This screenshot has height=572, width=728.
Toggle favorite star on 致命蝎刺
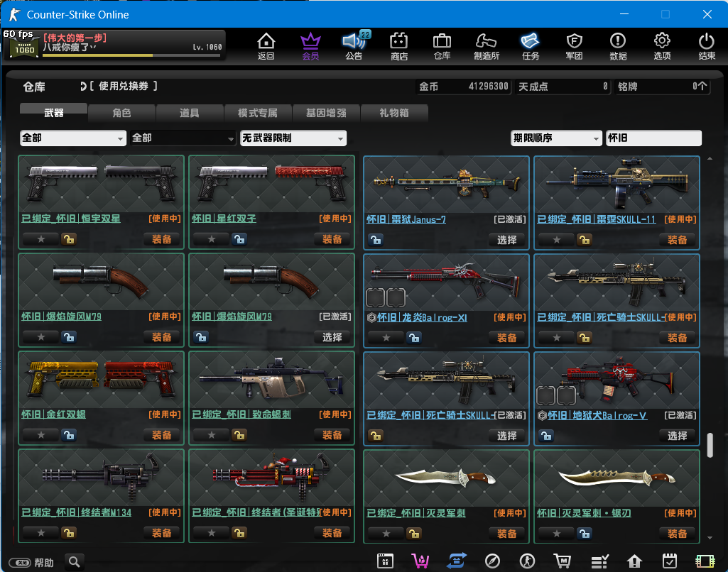click(211, 435)
